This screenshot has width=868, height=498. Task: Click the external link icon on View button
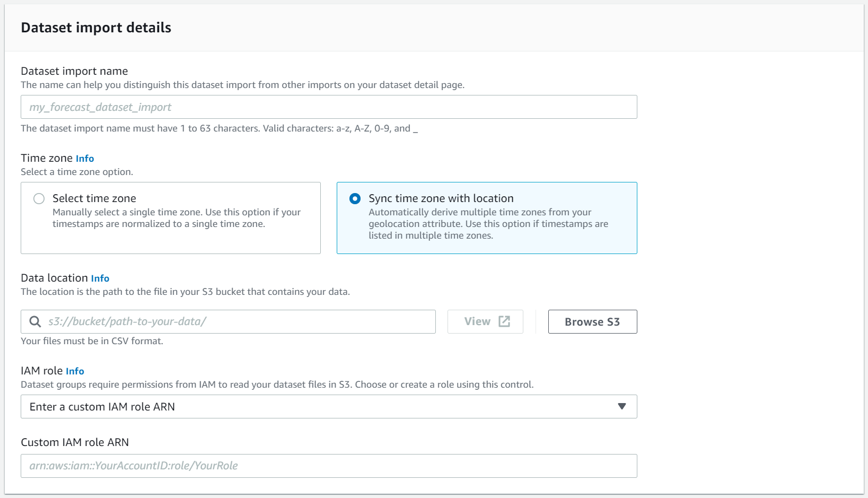[x=503, y=321]
